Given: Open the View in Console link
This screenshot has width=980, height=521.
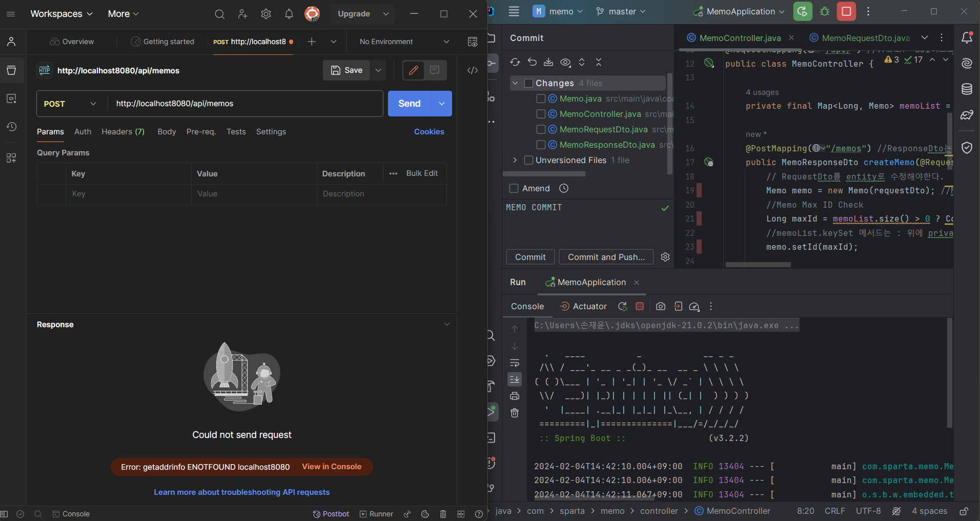Looking at the screenshot, I should point(332,467).
